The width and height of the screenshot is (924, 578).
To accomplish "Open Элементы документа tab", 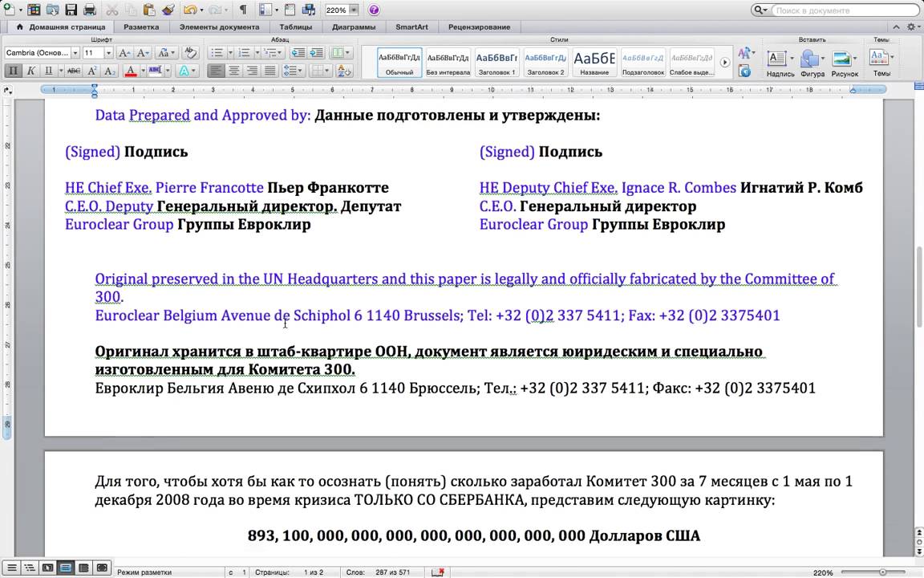I will (219, 27).
